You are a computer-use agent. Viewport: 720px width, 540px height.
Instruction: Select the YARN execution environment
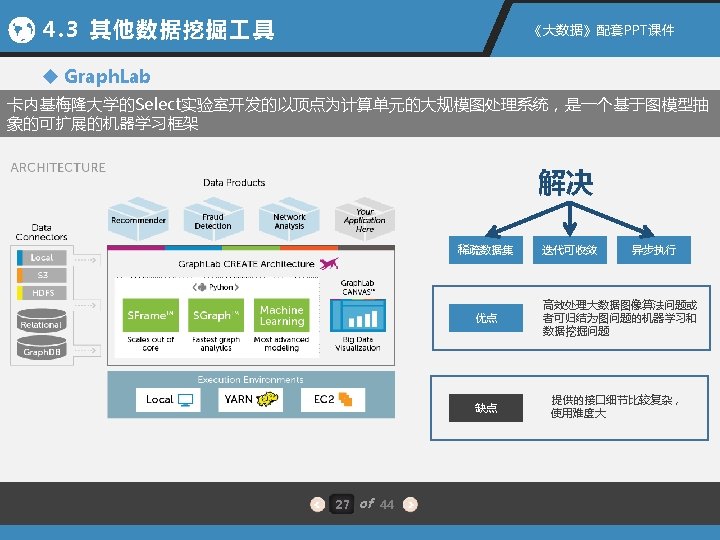pyautogui.click(x=250, y=399)
